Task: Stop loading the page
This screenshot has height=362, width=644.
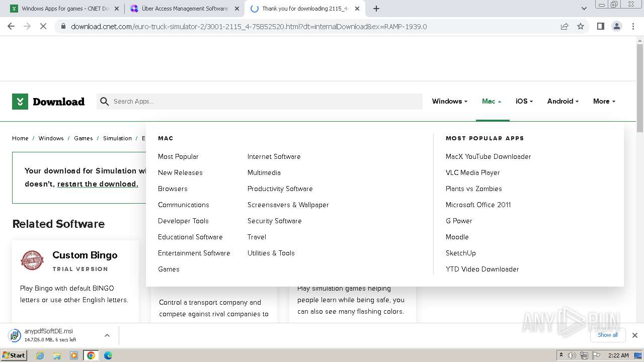Action: [43, 27]
